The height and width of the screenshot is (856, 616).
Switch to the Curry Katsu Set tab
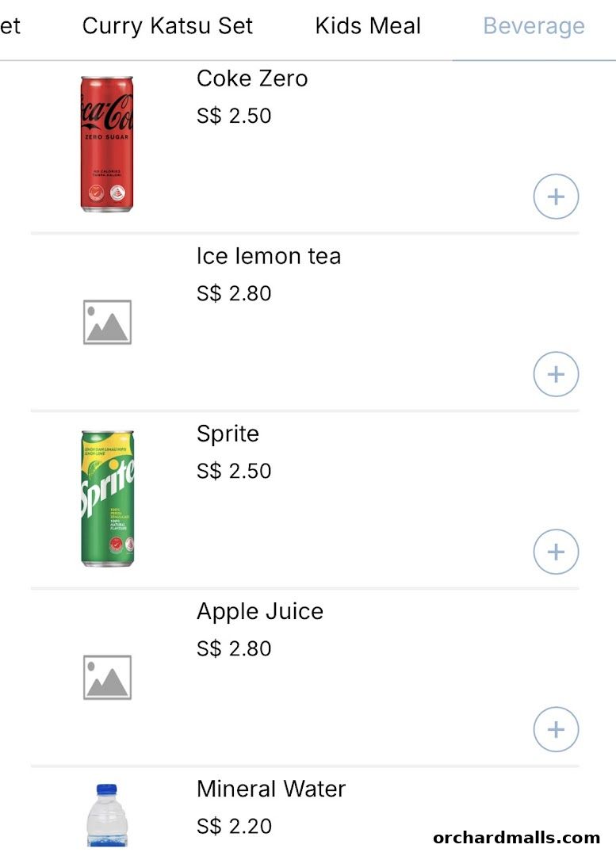tap(167, 26)
